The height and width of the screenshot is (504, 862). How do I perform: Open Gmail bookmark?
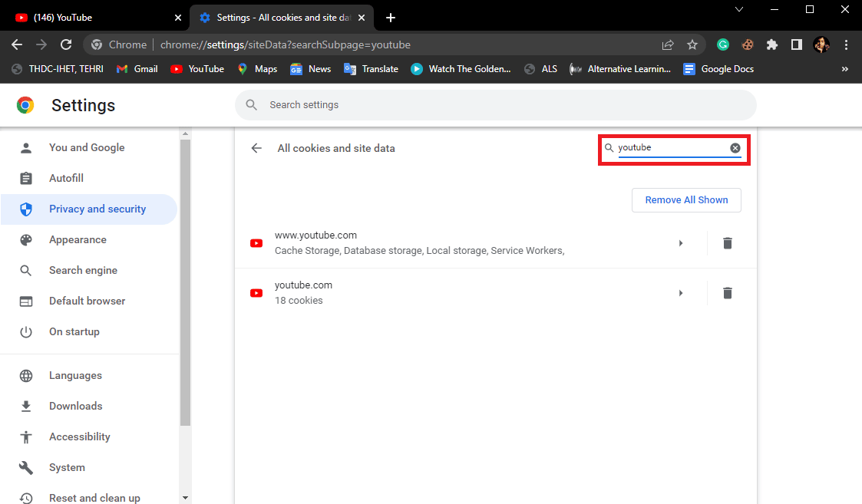coord(137,69)
